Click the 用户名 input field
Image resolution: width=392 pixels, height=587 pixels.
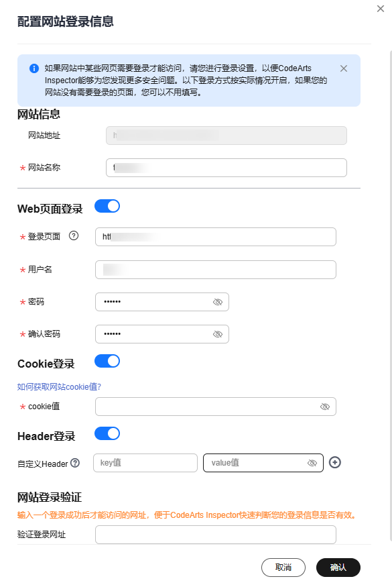(216, 270)
